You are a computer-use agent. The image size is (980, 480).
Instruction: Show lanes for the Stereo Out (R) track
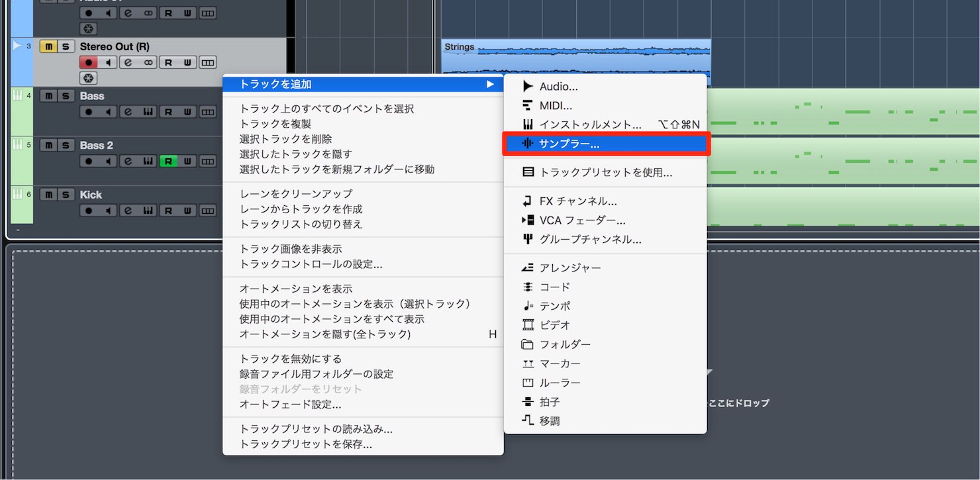point(208,62)
